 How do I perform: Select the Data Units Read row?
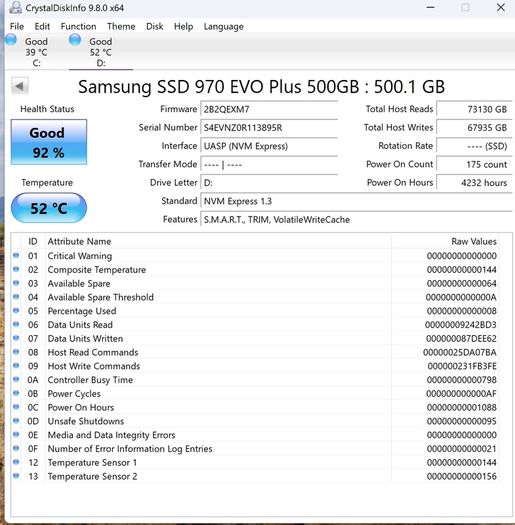pyautogui.click(x=255, y=325)
